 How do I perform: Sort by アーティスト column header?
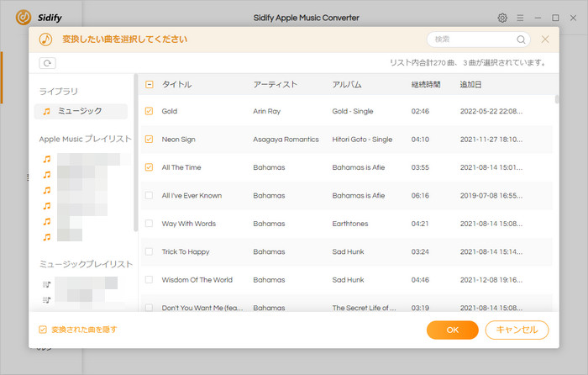(x=275, y=84)
